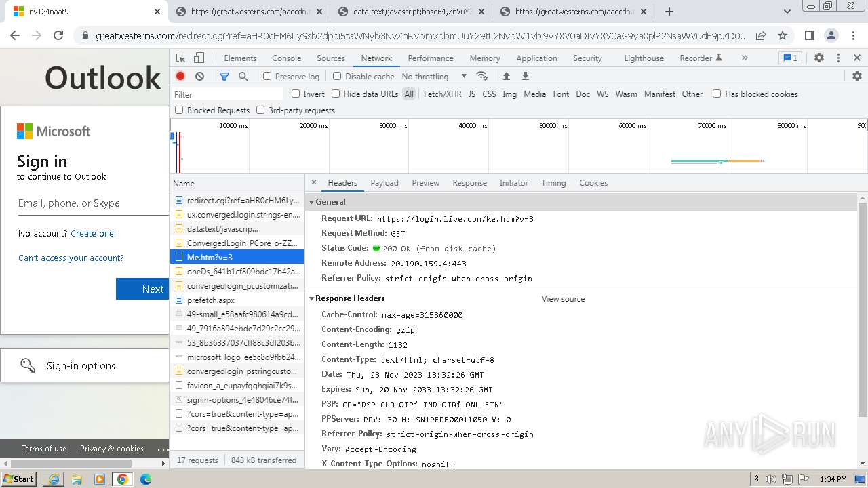Open a new browser tab
Image resolution: width=868 pixels, height=488 pixels.
[669, 12]
